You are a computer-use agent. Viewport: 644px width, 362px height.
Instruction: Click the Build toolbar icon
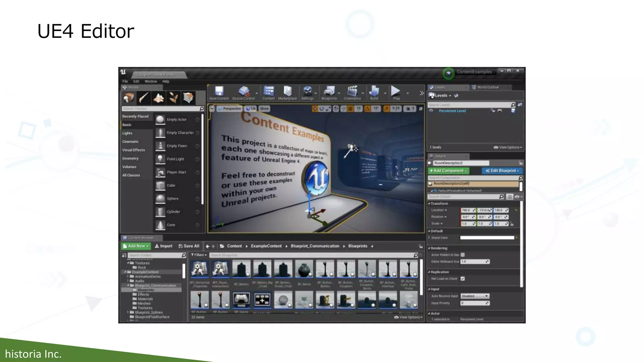(374, 91)
